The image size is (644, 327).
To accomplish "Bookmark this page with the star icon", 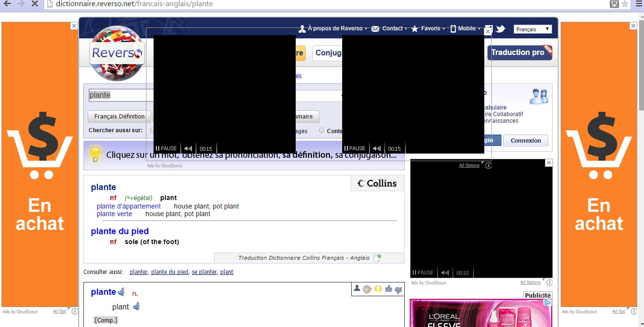I will click(x=625, y=4).
